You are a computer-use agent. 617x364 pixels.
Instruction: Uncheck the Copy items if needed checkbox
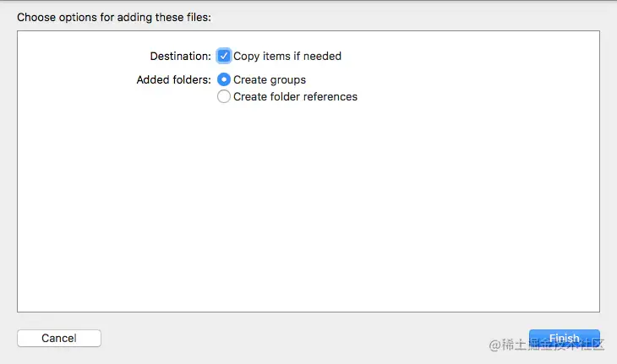(224, 56)
